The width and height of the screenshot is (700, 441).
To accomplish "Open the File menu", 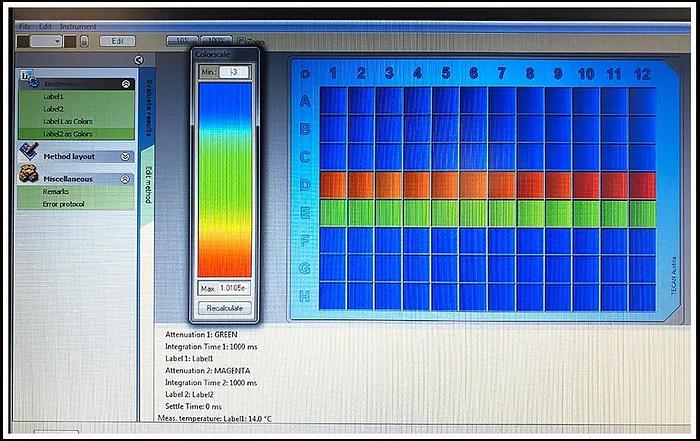I will (x=25, y=25).
